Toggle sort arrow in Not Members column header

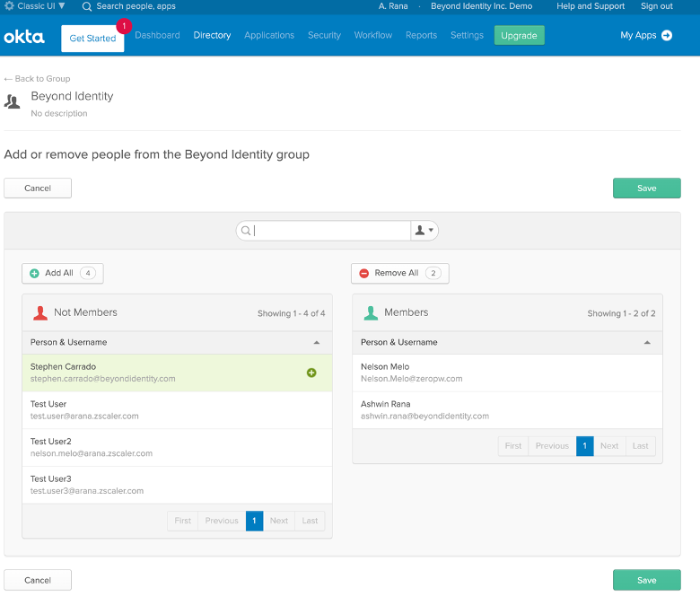click(x=316, y=343)
